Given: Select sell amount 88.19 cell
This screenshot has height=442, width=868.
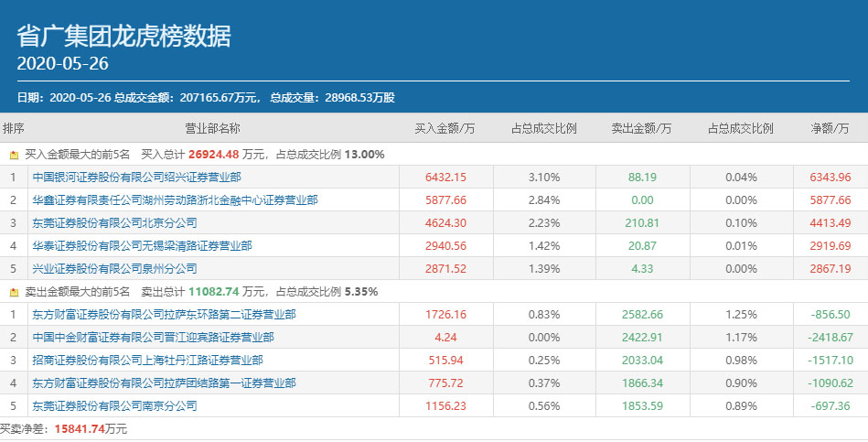Looking at the screenshot, I should [x=642, y=178].
